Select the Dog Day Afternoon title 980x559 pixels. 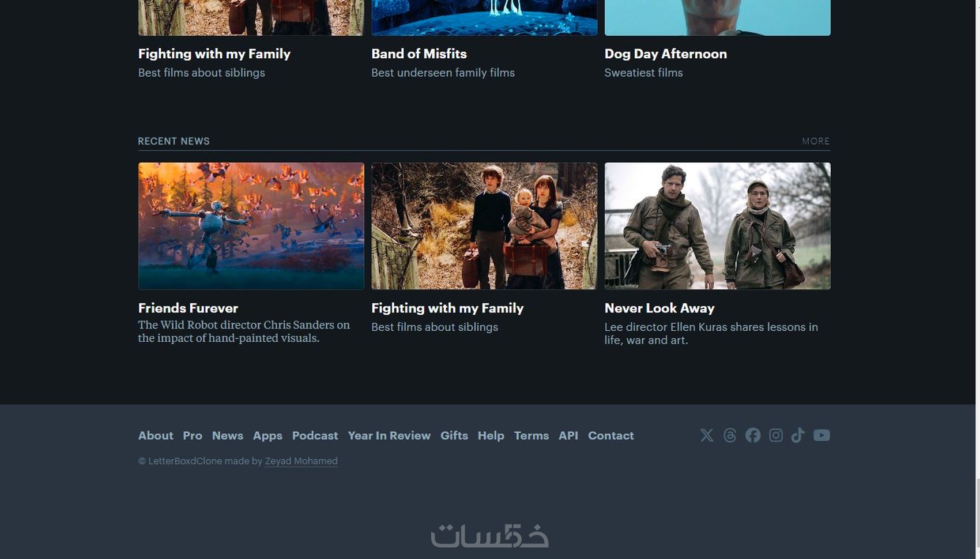(666, 54)
